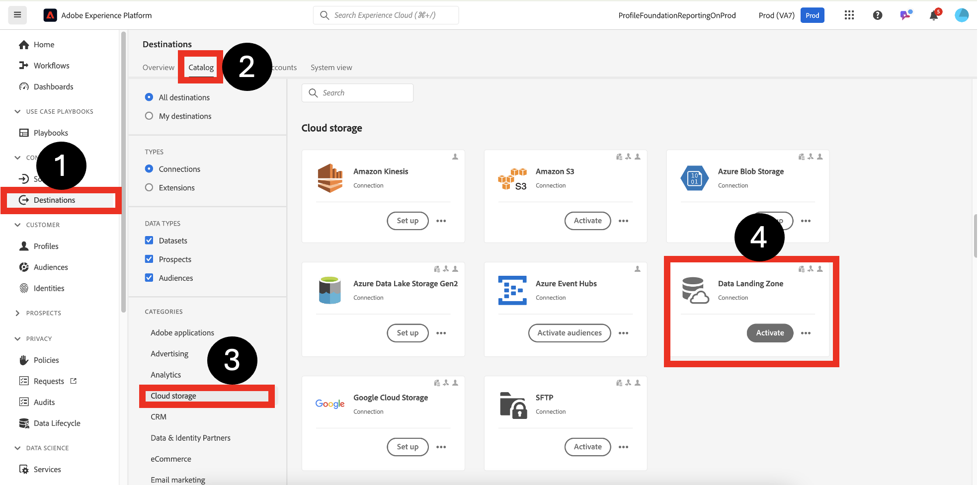Expand the Prospects sidebar section

pos(18,313)
